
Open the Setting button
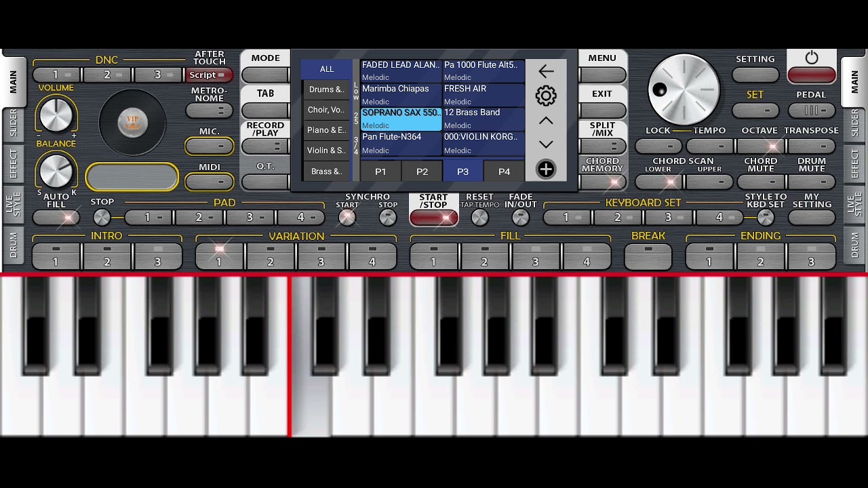coord(755,75)
